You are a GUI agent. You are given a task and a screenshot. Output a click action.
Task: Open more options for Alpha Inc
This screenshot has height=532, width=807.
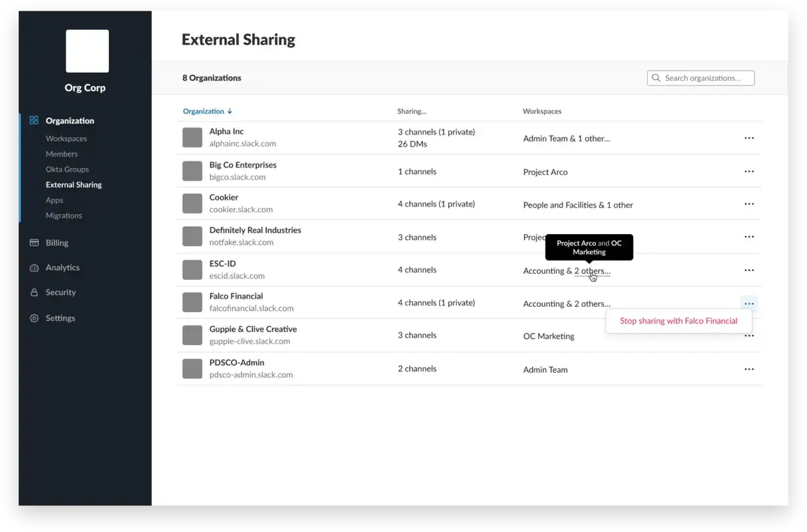tap(749, 138)
